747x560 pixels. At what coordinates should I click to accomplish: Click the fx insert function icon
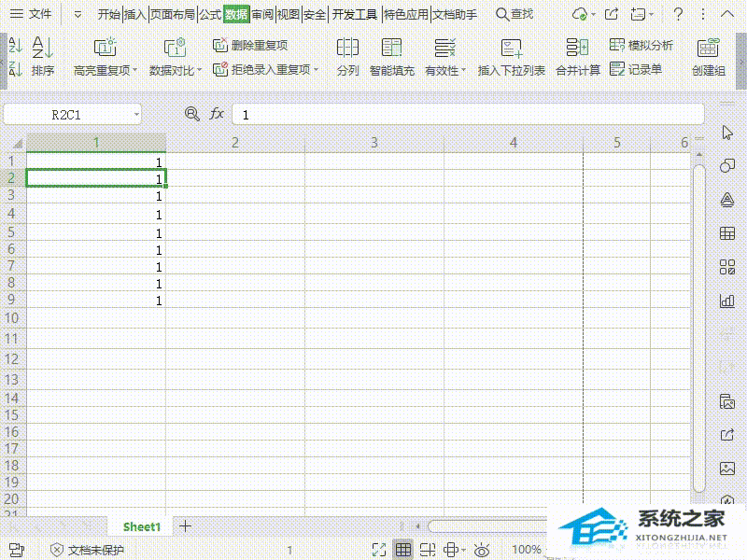(x=217, y=114)
